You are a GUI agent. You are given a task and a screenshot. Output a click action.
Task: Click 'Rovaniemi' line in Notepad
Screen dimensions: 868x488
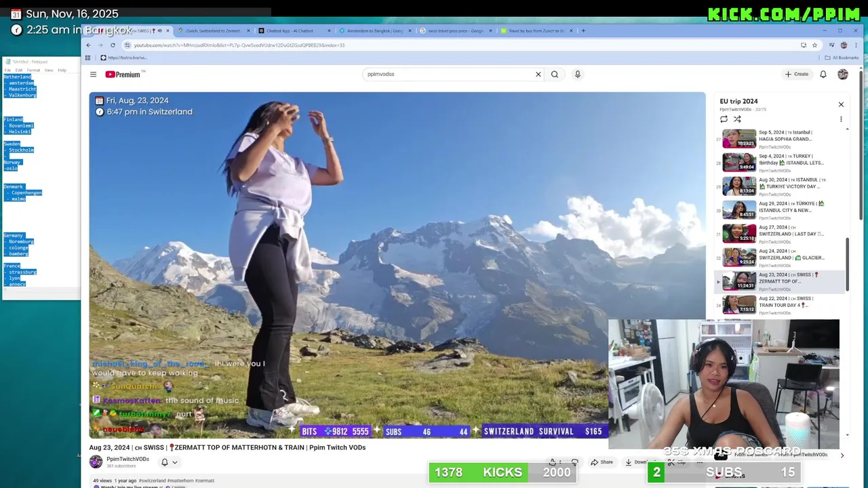[x=20, y=125]
